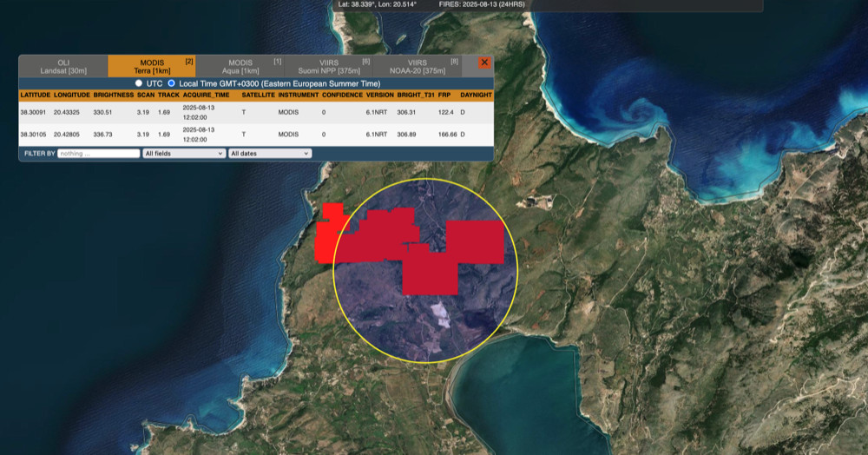This screenshot has height=455, width=868.
Task: Open the All fields filter dropdown
Action: click(x=183, y=153)
